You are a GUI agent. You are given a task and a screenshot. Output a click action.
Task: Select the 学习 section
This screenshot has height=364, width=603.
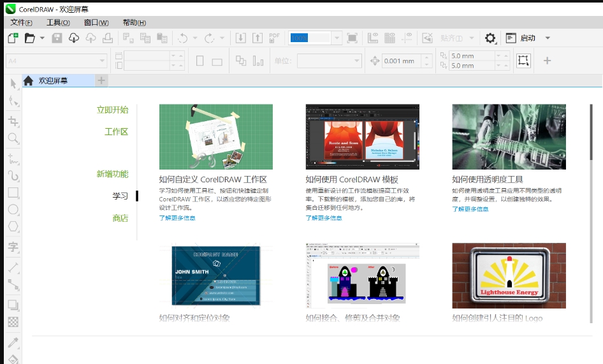click(120, 196)
